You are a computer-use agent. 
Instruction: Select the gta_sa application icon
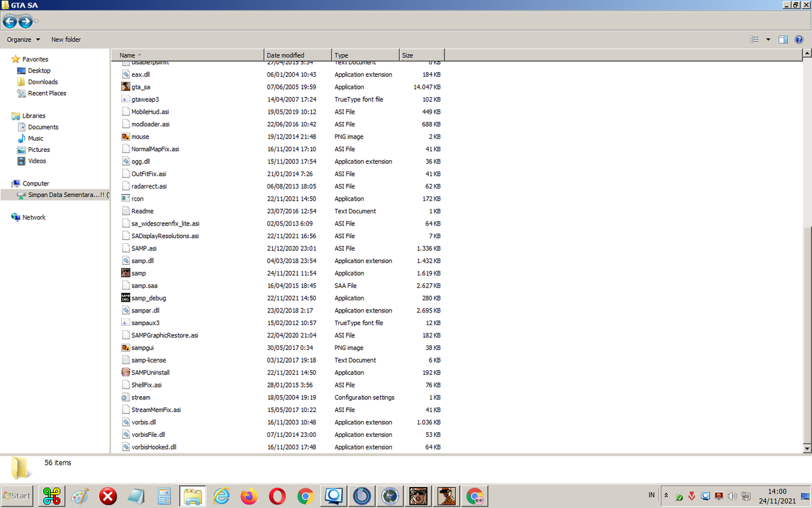coord(126,87)
